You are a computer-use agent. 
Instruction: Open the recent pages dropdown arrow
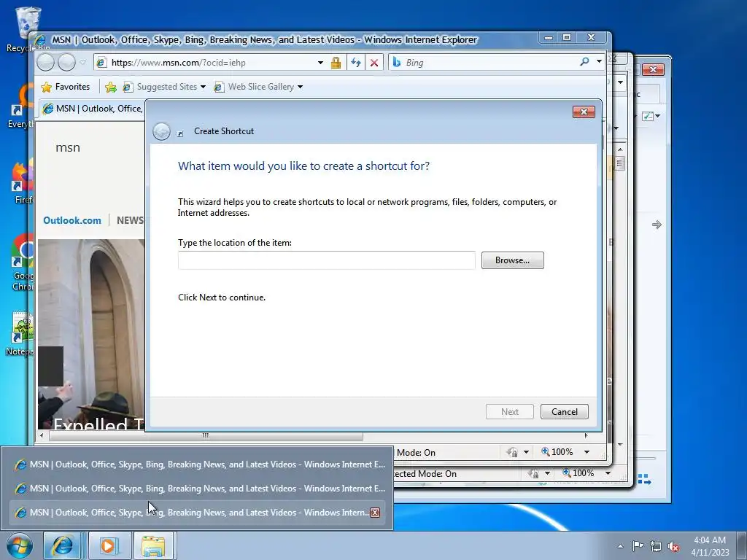(83, 63)
